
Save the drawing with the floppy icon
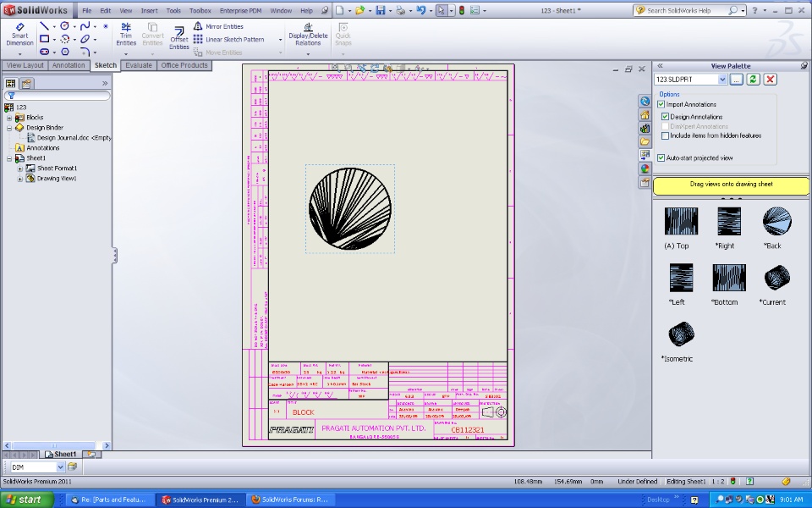(x=381, y=10)
